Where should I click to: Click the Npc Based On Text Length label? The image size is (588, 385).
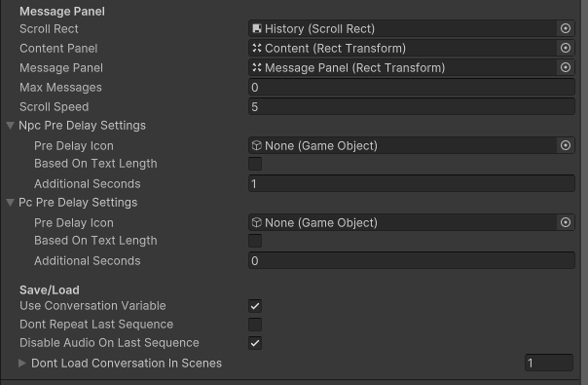click(x=95, y=164)
